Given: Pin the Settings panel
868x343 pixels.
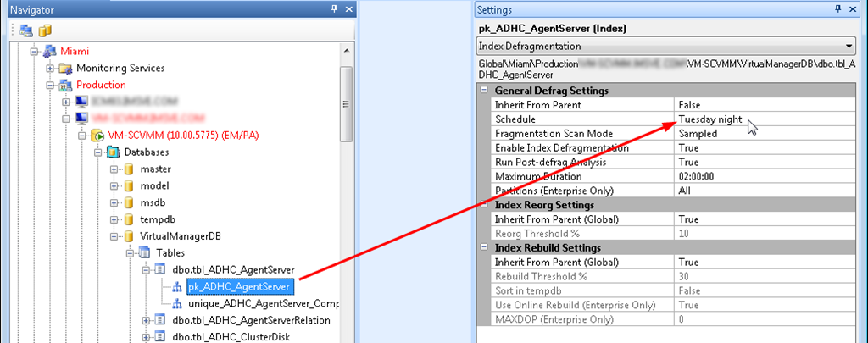Looking at the screenshot, I should click(839, 9).
